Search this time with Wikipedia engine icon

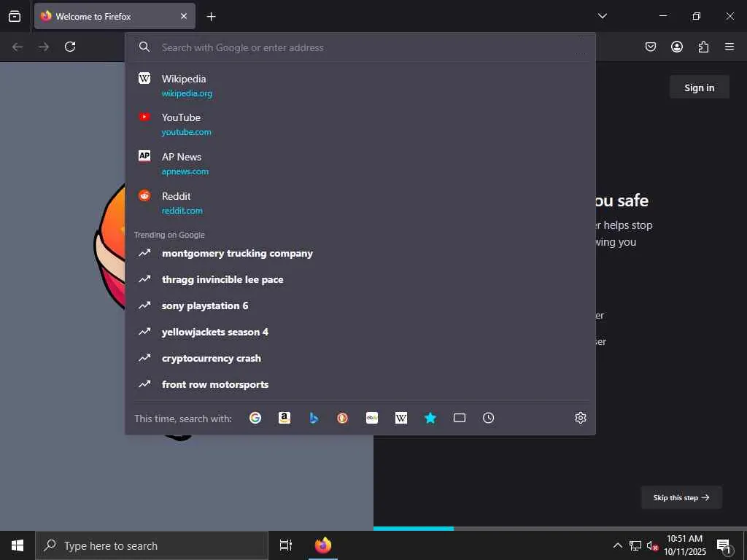click(401, 418)
